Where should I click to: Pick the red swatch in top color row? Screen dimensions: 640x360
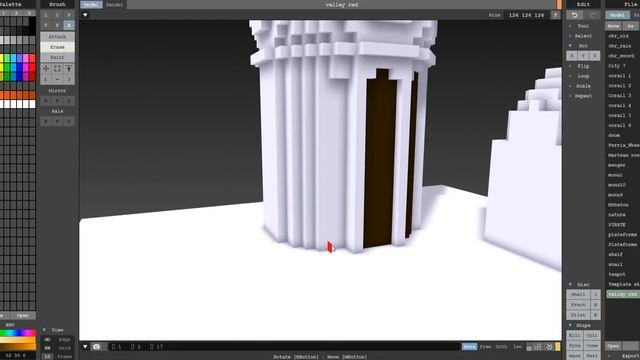[32, 58]
